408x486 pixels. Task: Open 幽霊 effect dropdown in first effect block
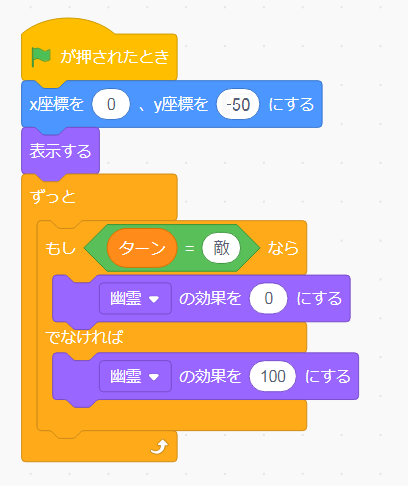(x=135, y=298)
